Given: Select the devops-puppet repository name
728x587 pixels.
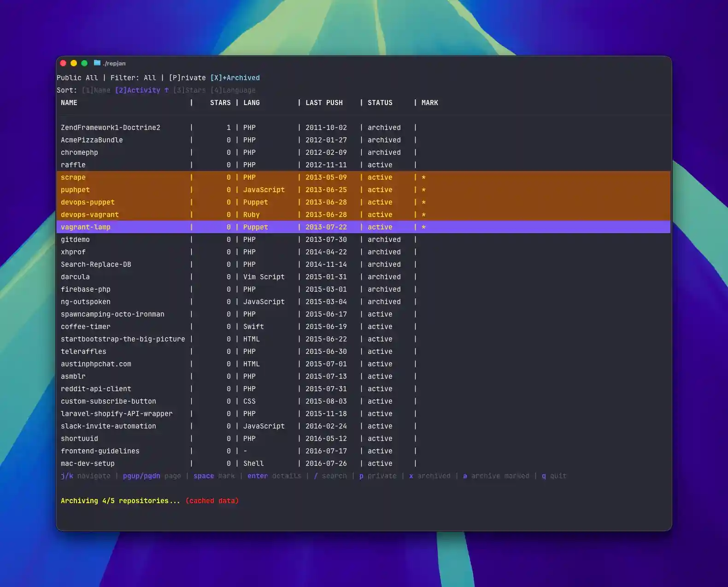Looking at the screenshot, I should click(88, 202).
